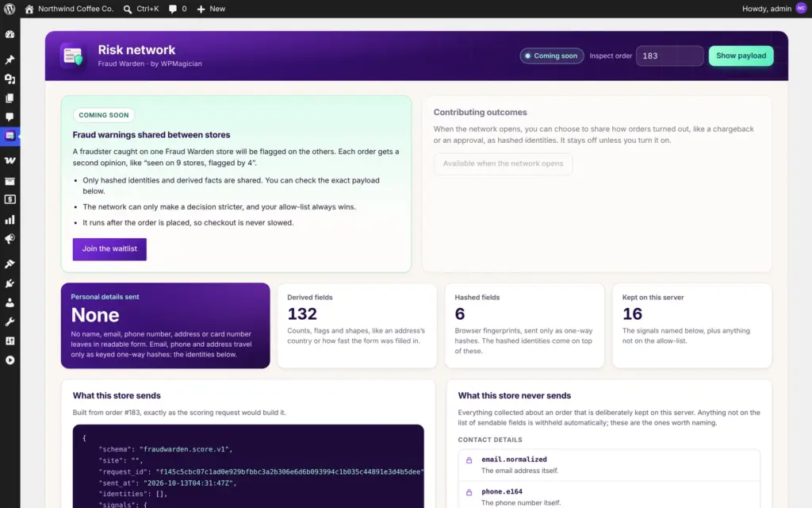Open Comments from the sidebar icon
This screenshot has width=812, height=508.
coord(10,117)
